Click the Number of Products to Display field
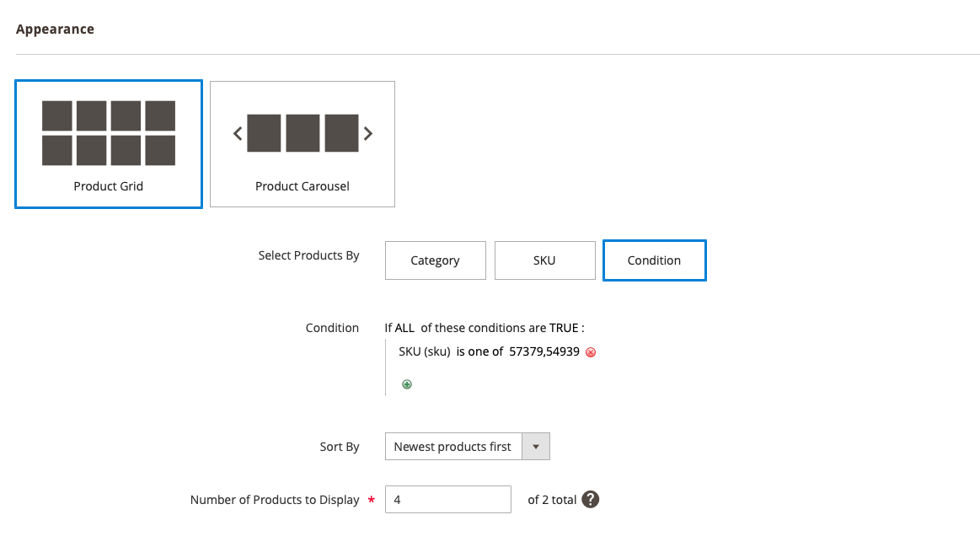Image resolution: width=980 pixels, height=547 pixels. (x=447, y=499)
